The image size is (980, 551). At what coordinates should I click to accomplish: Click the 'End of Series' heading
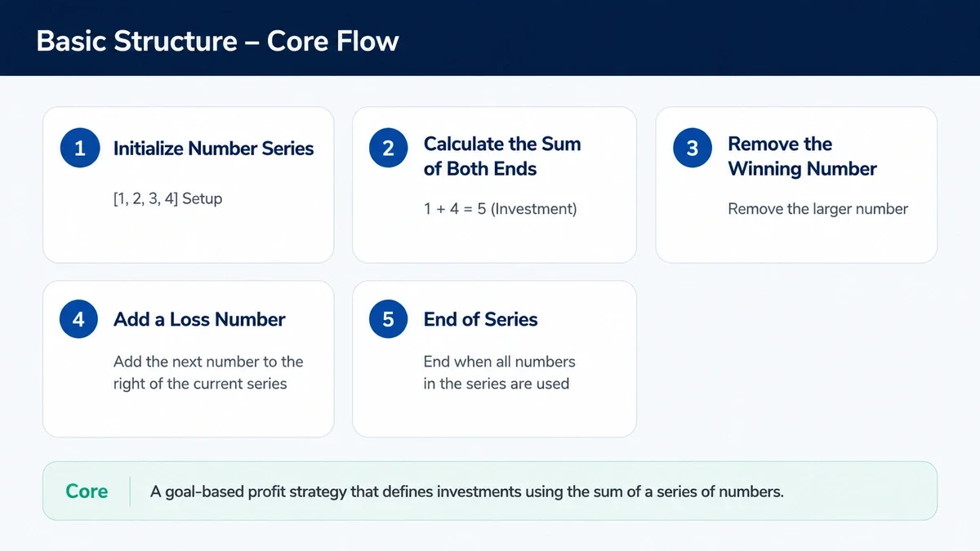pos(480,319)
